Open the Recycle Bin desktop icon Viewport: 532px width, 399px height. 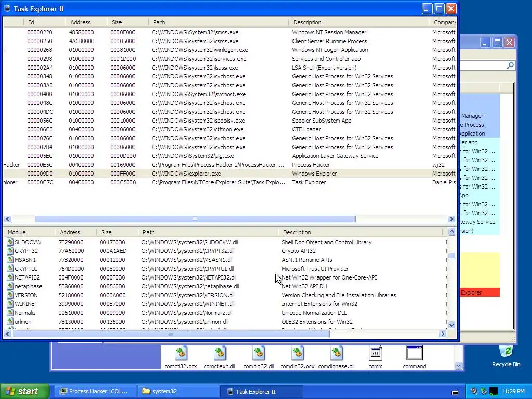(506, 352)
